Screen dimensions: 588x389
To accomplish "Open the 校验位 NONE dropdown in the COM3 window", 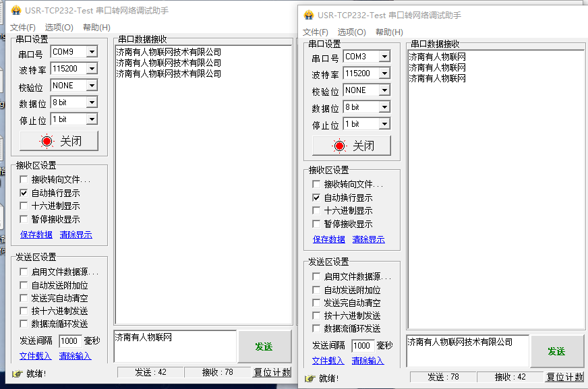I will (x=384, y=90).
